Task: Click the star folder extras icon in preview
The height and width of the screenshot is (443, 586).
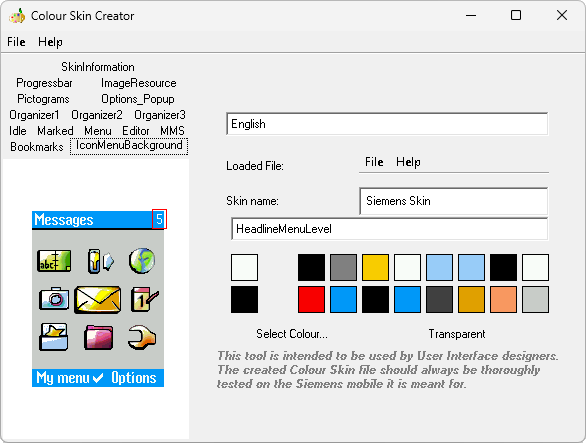Action: coord(54,337)
